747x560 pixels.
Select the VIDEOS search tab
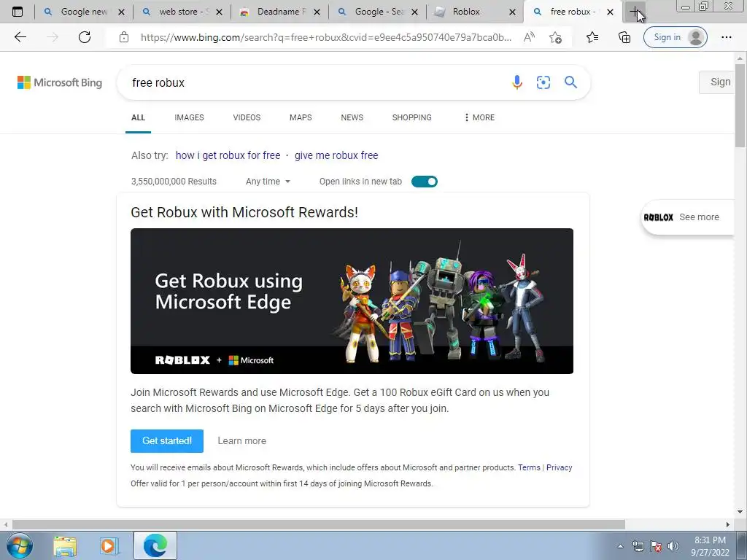[247, 117]
